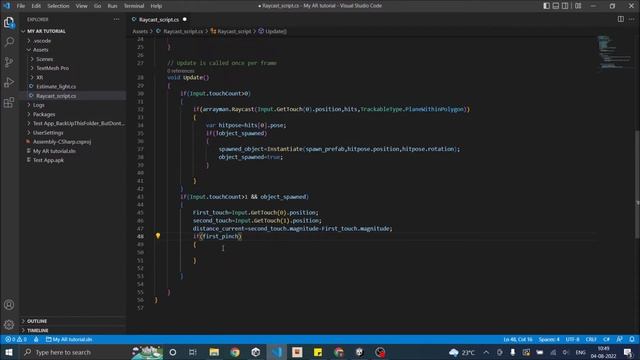Collapse the Assets folder
640x360 pixels.
pos(73,50)
